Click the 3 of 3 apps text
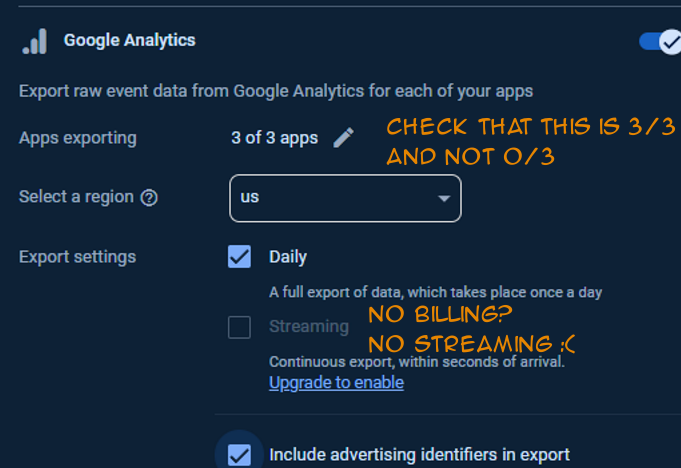The width and height of the screenshot is (681, 468). tap(274, 138)
